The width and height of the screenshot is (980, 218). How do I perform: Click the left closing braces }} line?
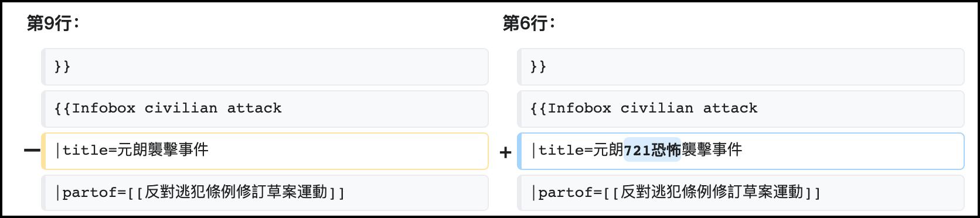(265, 67)
